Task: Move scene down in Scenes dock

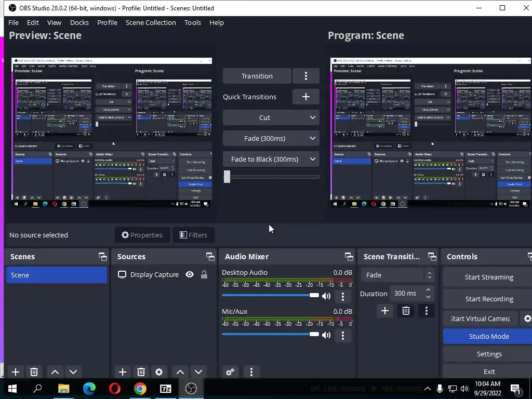Action: click(x=73, y=372)
